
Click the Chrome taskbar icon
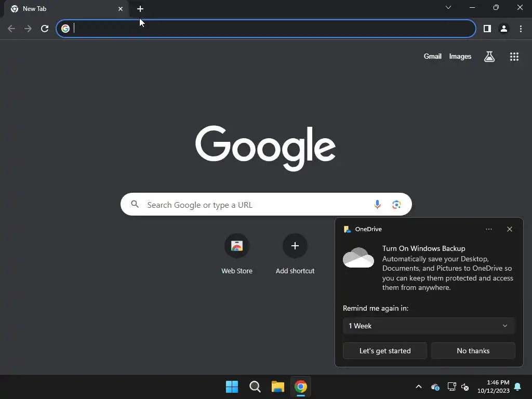coord(301,387)
